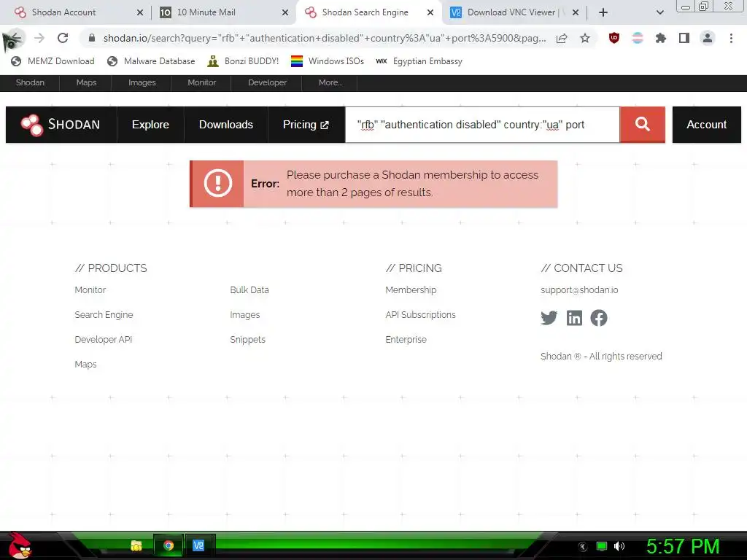Click support@shodan.io email link

point(579,290)
